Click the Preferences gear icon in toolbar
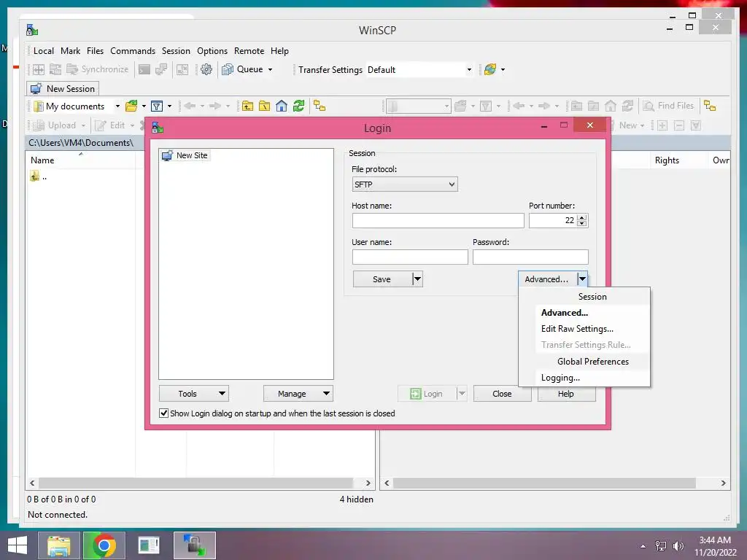Screen dimensions: 747x560 tap(206, 69)
